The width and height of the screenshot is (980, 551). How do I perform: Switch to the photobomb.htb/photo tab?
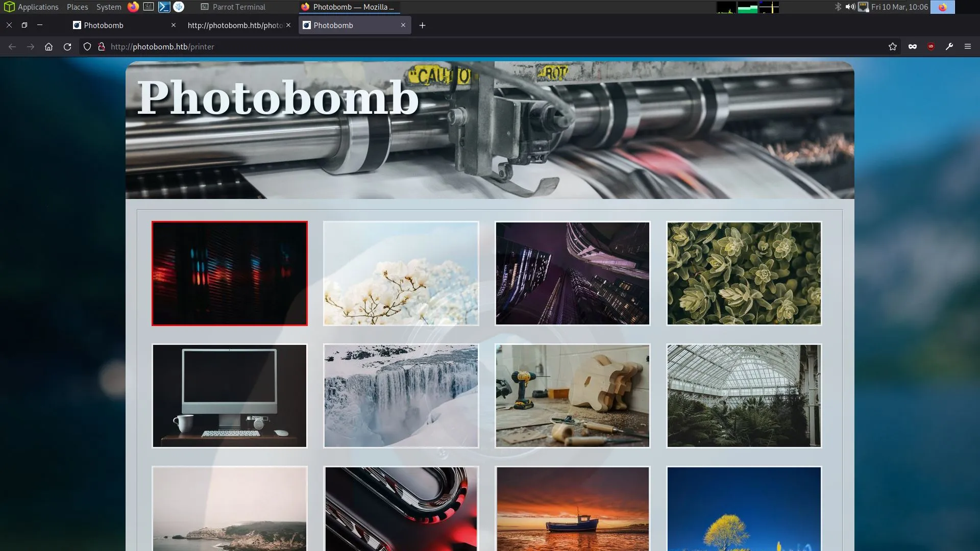coord(235,25)
